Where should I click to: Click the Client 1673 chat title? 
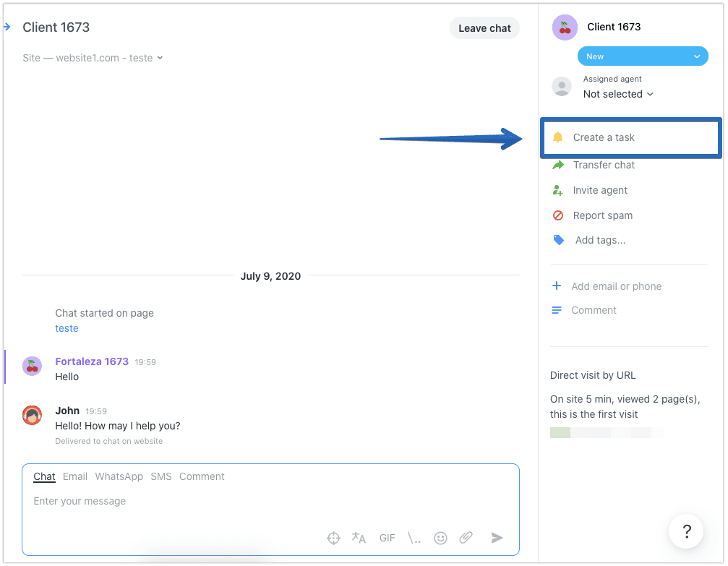tap(56, 27)
